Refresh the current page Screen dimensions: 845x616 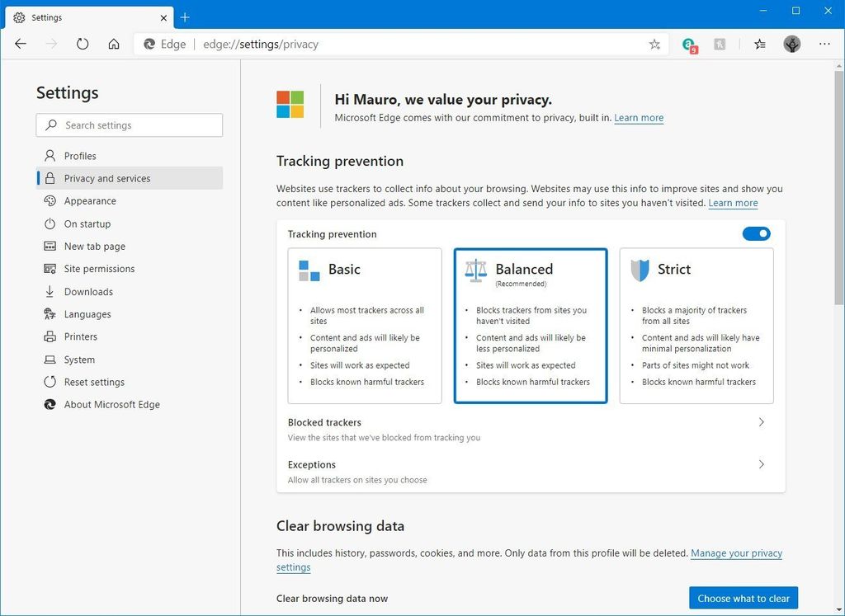(83, 44)
